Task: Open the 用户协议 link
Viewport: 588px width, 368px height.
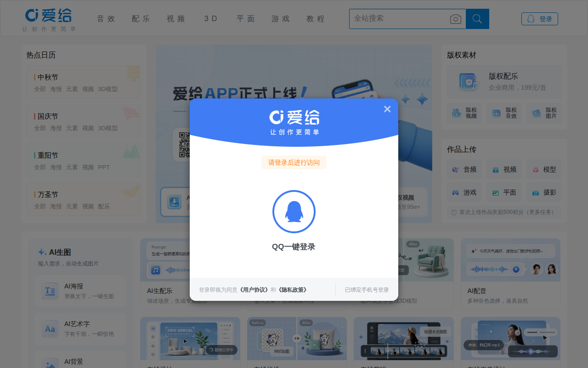Action: coord(254,290)
